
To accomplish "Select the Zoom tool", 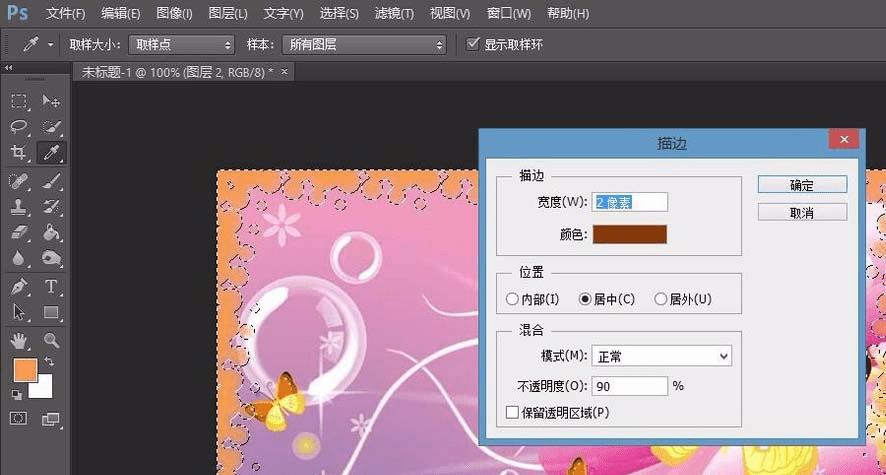I will 51,341.
